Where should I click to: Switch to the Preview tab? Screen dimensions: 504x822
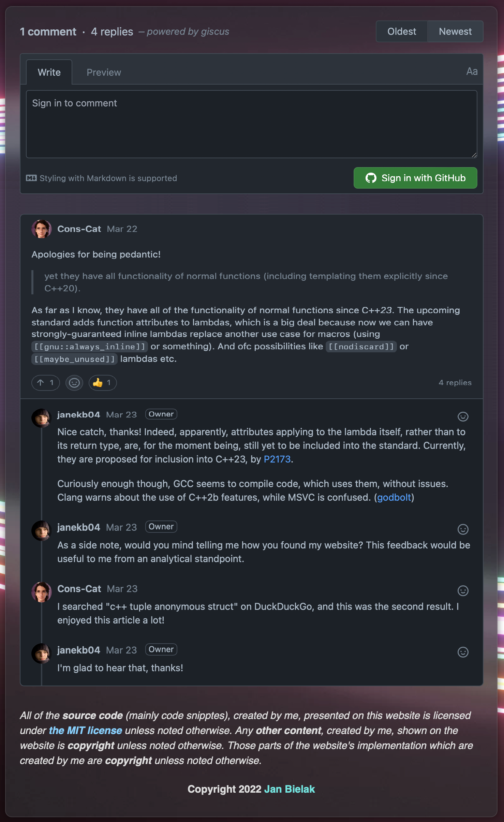(104, 72)
